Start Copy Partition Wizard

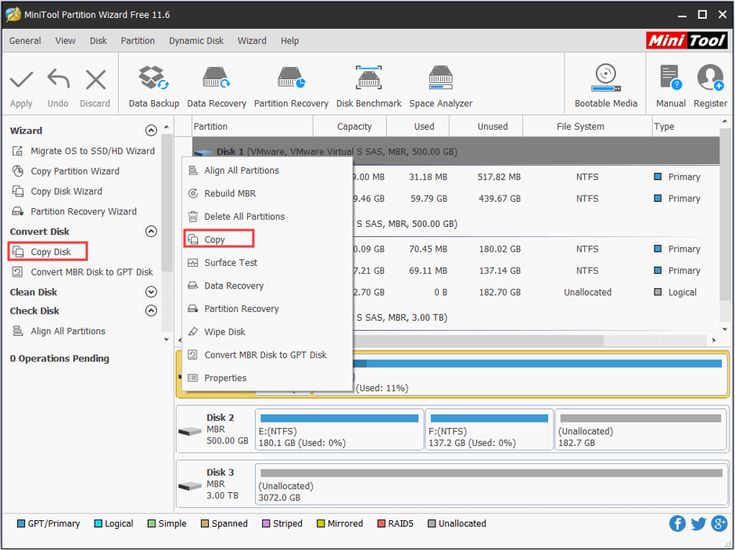(66, 171)
